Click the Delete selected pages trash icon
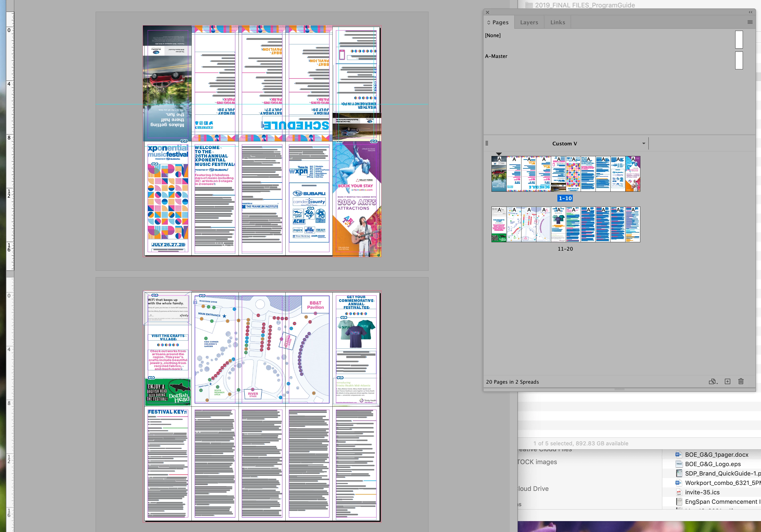This screenshot has width=761, height=532. click(741, 381)
